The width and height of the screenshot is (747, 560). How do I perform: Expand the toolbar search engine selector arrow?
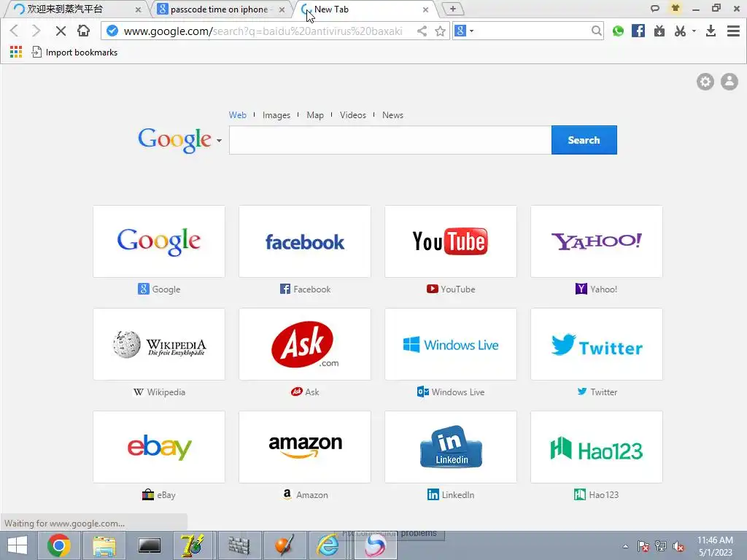click(x=472, y=31)
